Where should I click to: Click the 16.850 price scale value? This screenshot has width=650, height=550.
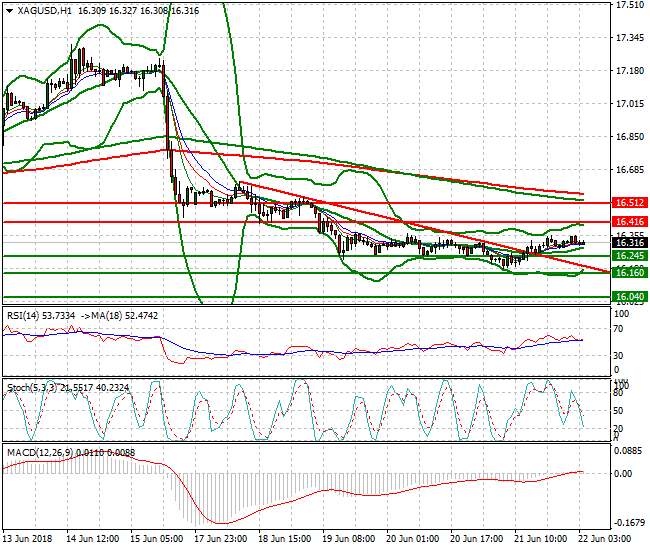pos(630,137)
